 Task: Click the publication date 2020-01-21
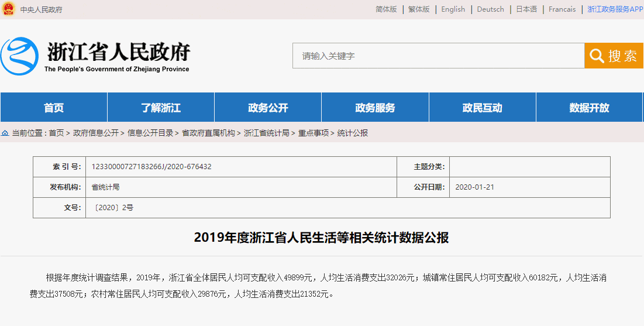pos(475,187)
